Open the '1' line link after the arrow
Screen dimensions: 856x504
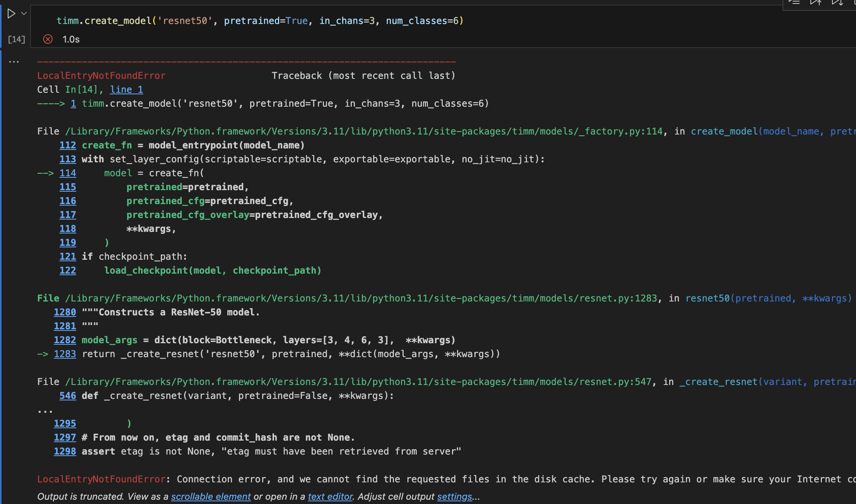click(73, 104)
